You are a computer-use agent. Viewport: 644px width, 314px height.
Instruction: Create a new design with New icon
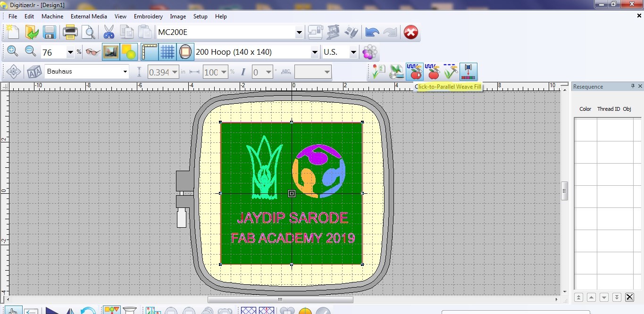(x=13, y=33)
